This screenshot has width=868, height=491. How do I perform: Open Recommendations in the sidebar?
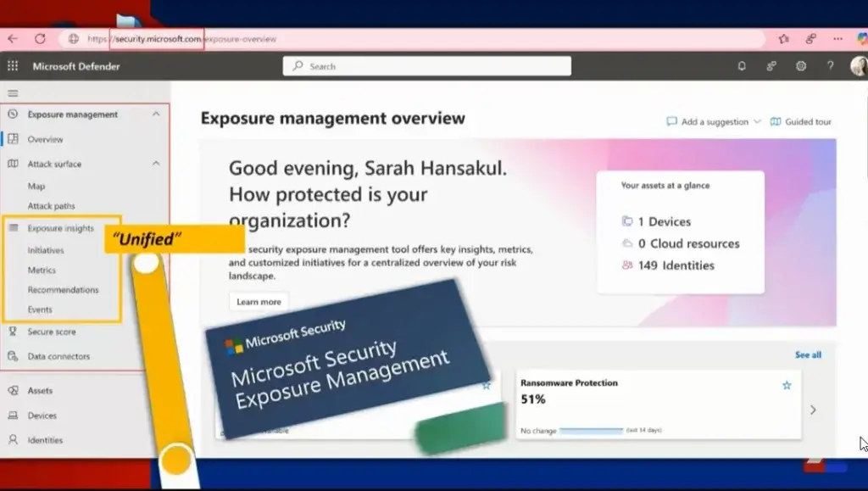(63, 289)
